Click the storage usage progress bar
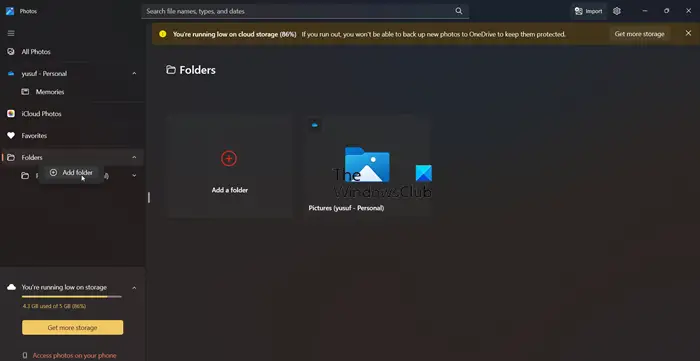 coord(71,297)
